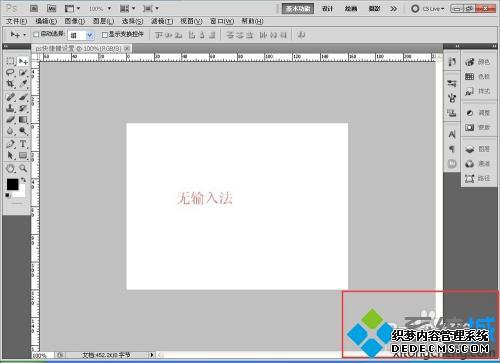Select the Rectangle shape tool
The height and width of the screenshot is (363, 500).
[x=23, y=155]
